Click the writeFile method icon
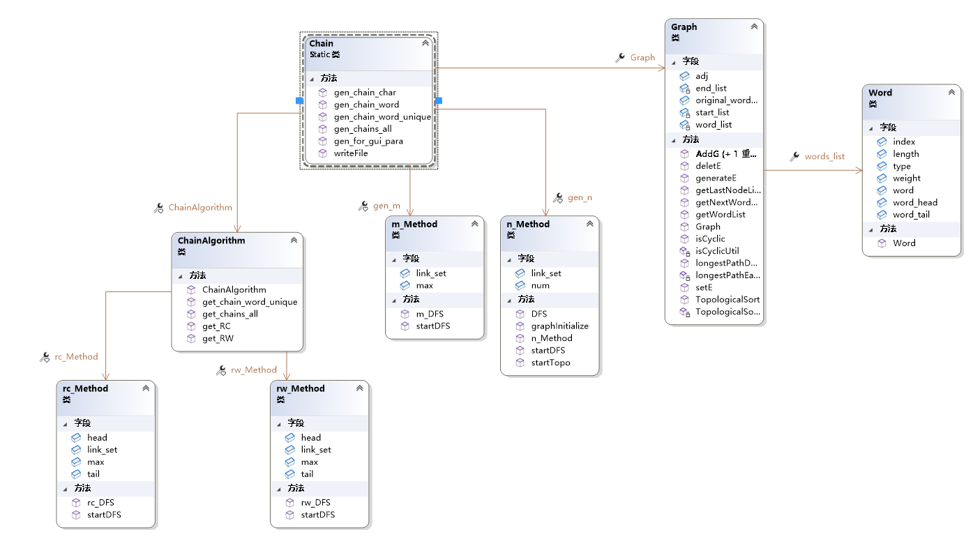 coord(323,153)
